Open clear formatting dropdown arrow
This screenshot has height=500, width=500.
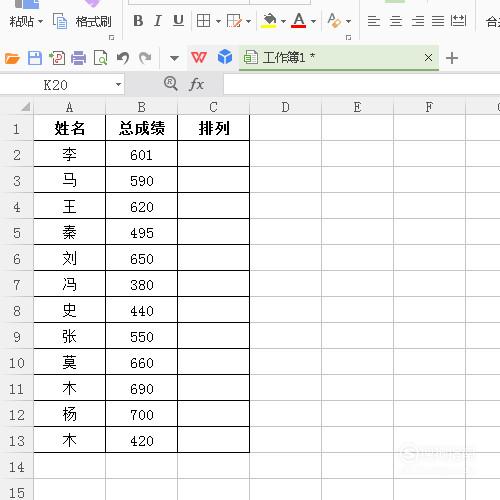tap(348, 22)
